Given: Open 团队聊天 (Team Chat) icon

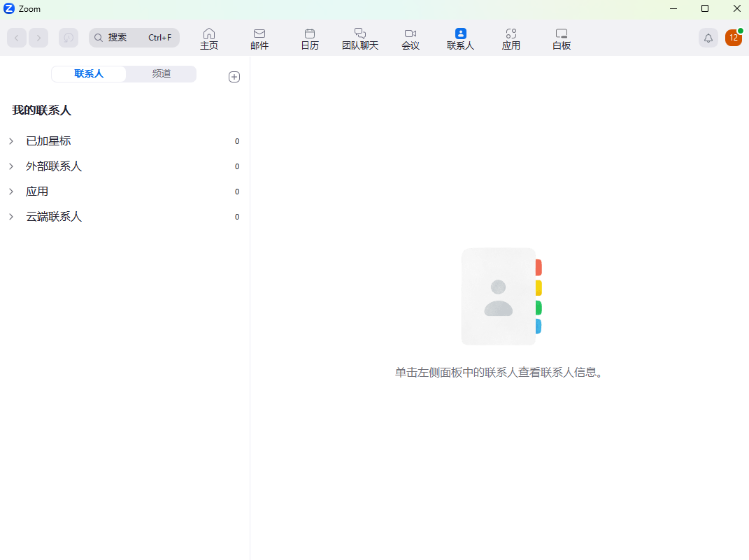Looking at the screenshot, I should point(359,38).
